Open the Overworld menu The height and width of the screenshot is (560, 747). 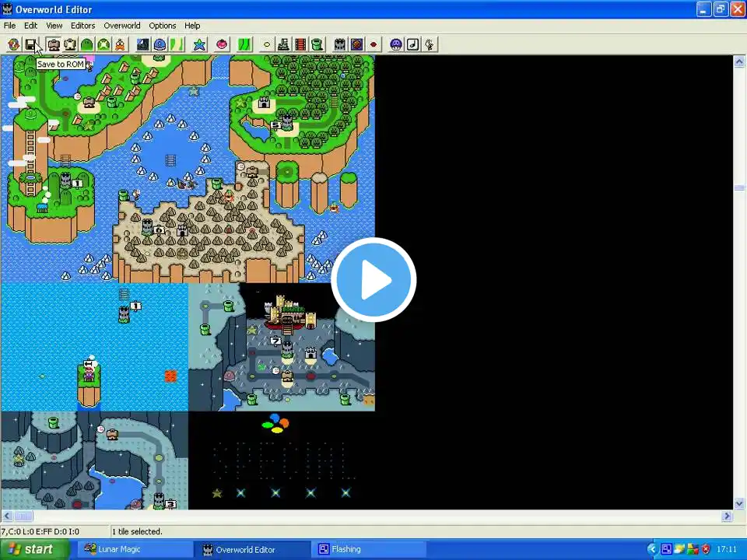click(122, 26)
